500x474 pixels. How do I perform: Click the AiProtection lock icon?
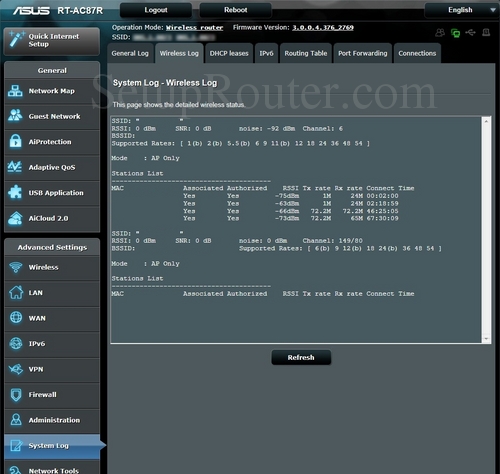pyautogui.click(x=15, y=141)
